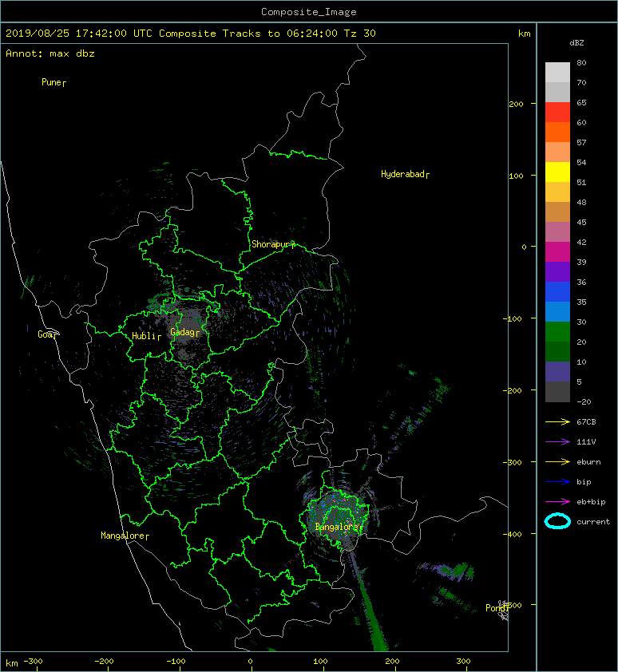Click the red swatch in the dBZ scale

[x=557, y=113]
